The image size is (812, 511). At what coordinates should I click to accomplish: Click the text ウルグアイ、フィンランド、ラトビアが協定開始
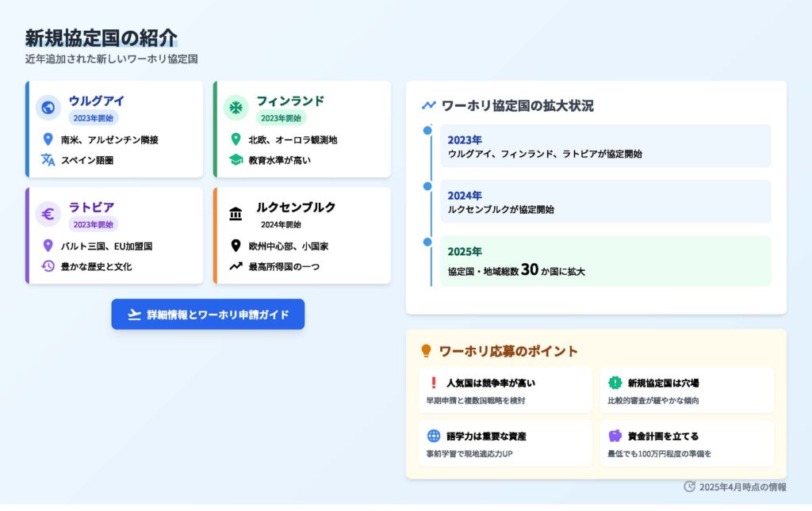click(545, 154)
